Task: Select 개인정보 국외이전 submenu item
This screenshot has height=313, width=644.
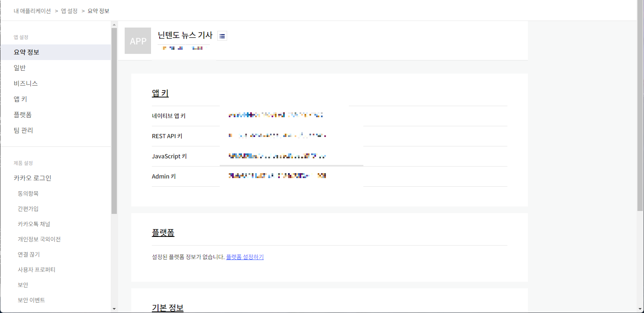Action: (39, 239)
